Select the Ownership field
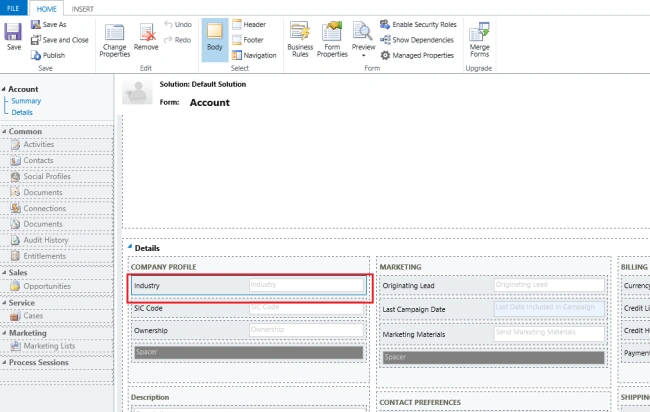Screen dimensions: 650x412 249,330
